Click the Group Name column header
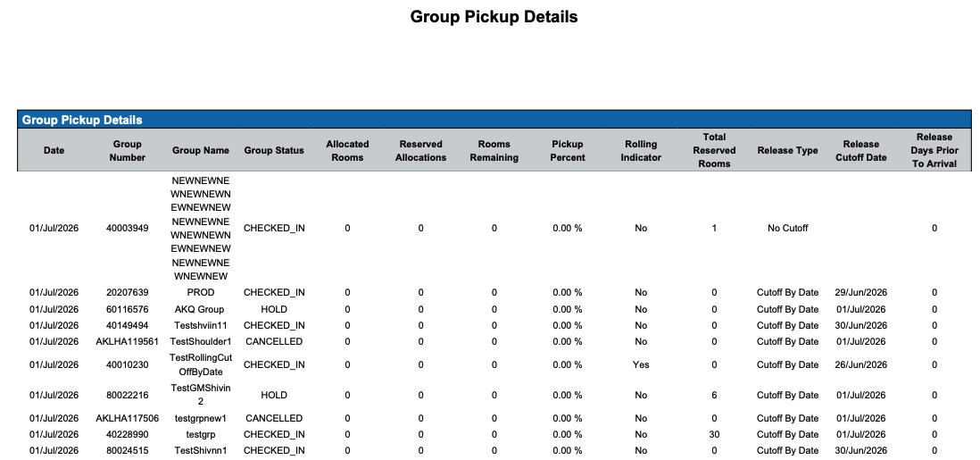 201,150
